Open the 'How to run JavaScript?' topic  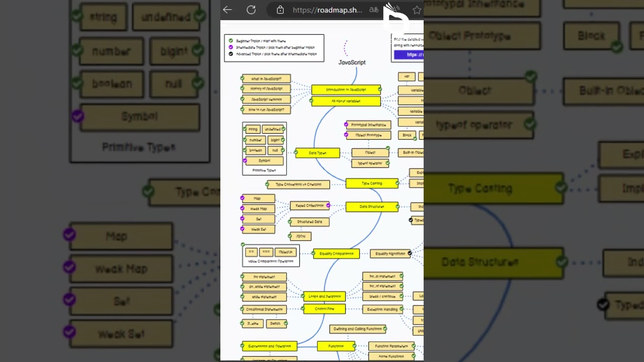click(266, 110)
